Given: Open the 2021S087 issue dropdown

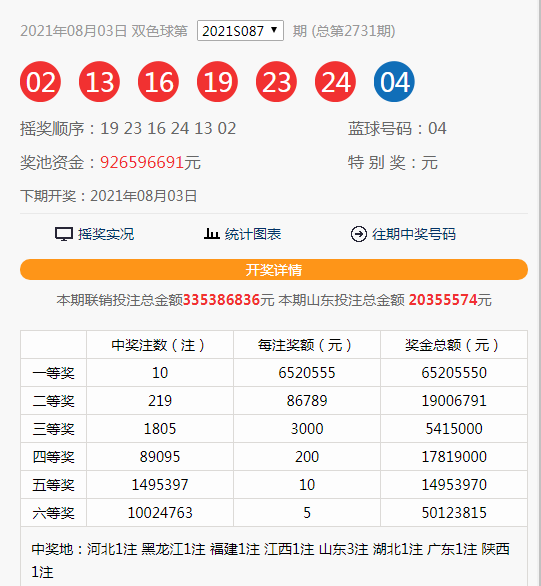Looking at the screenshot, I should click(x=240, y=31).
